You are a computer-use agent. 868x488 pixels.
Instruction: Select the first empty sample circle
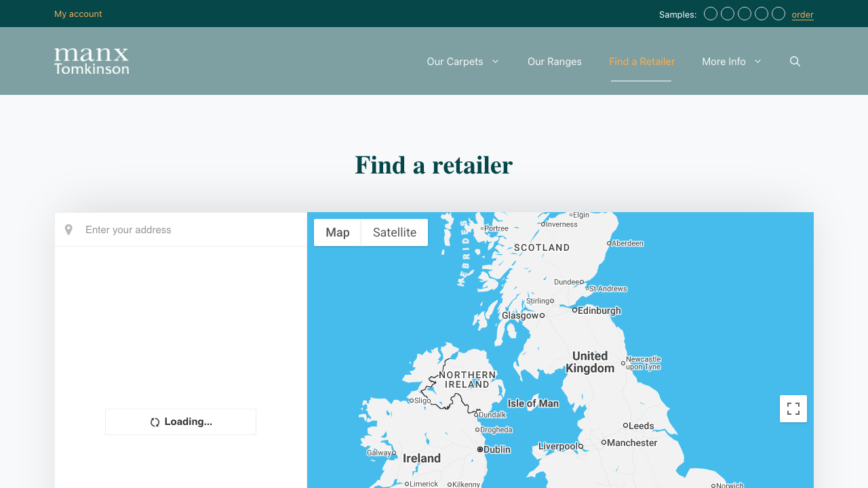[x=711, y=13]
